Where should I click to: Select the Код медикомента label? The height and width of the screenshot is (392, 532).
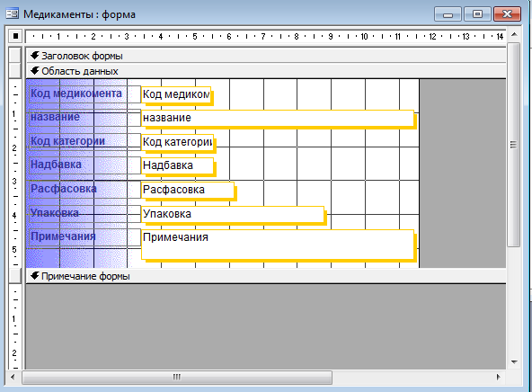[x=84, y=94]
